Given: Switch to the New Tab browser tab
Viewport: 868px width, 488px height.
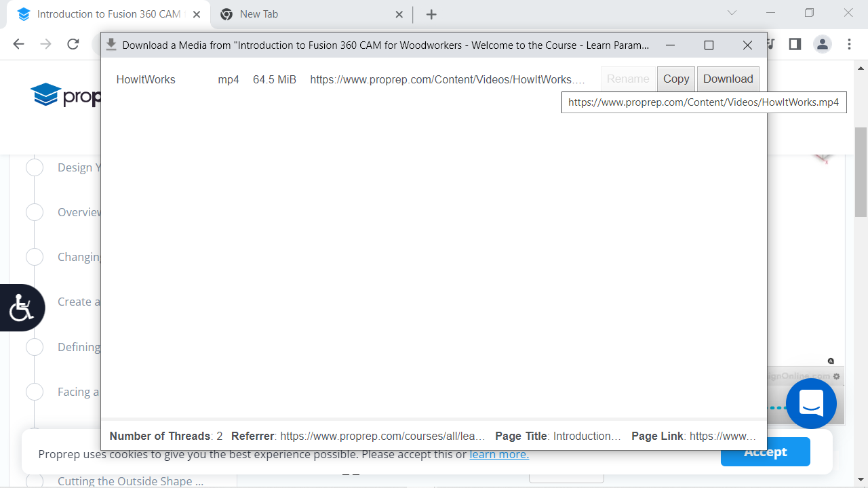Looking at the screenshot, I should 312,14.
